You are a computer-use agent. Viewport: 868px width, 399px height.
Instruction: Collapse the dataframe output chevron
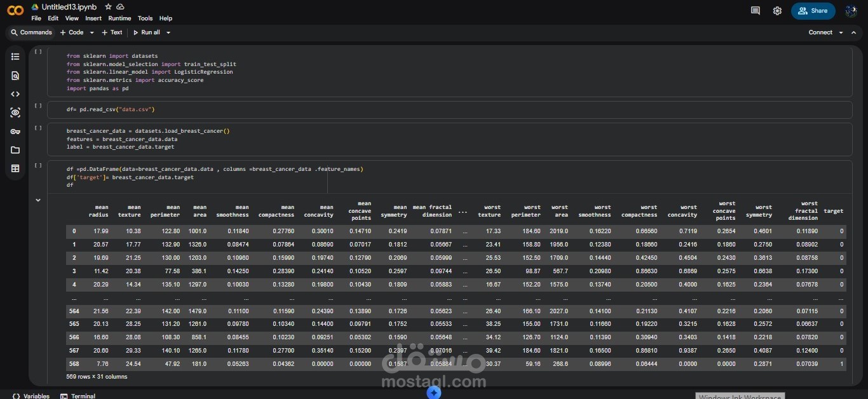pyautogui.click(x=38, y=200)
